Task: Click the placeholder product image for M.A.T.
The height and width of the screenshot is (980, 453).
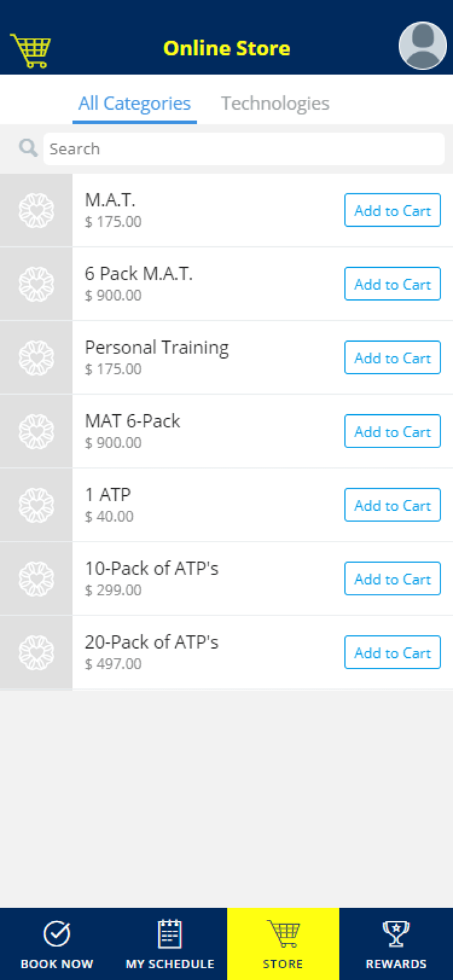Action: pyautogui.click(x=36, y=210)
